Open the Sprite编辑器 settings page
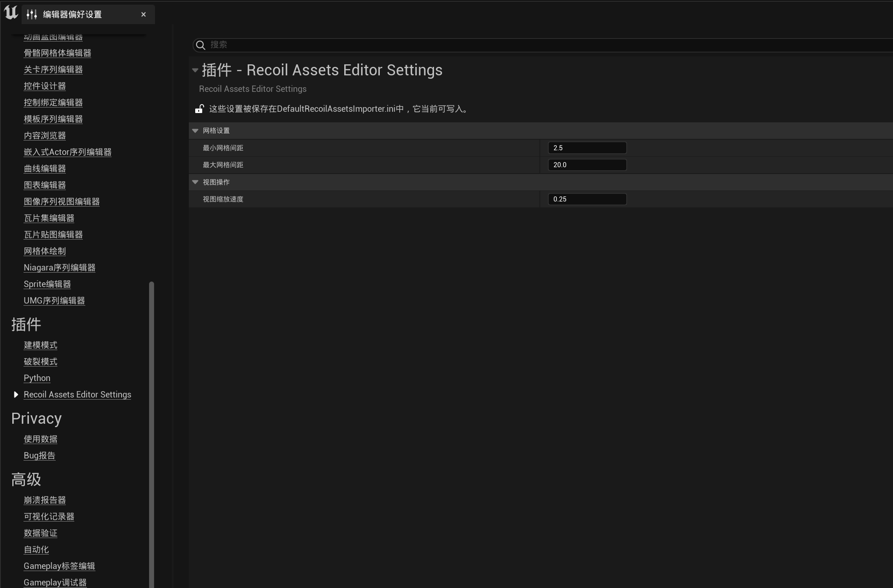Image resolution: width=893 pixels, height=588 pixels. [x=47, y=284]
